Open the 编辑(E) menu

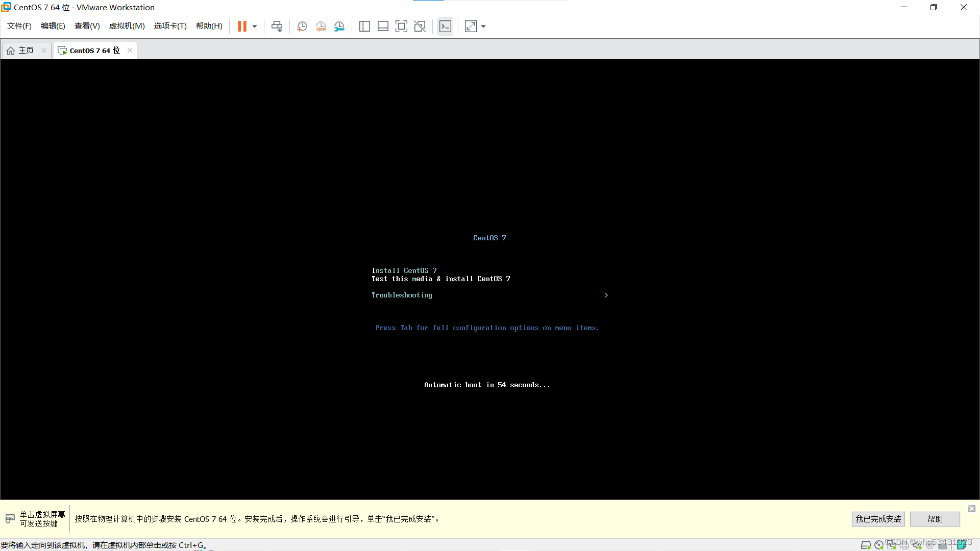[x=53, y=26]
